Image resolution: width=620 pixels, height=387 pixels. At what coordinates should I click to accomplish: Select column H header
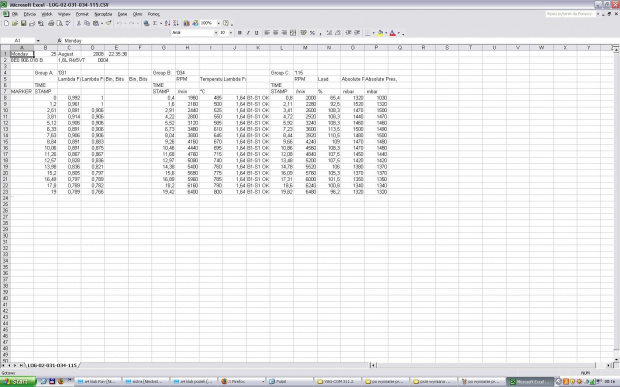tap(187, 47)
